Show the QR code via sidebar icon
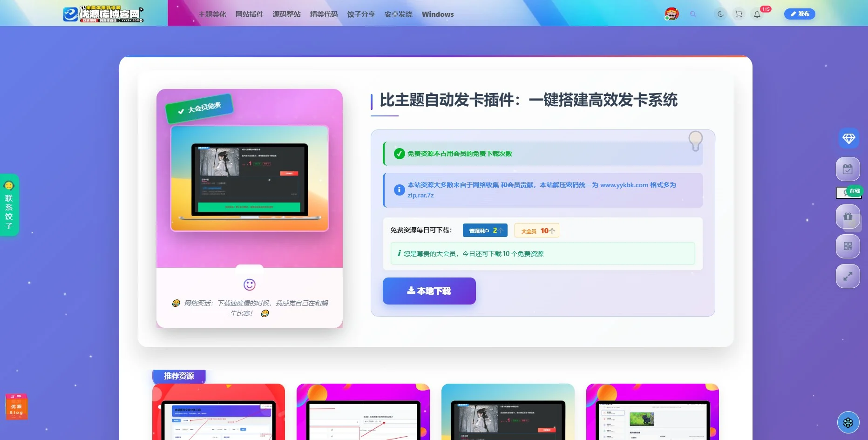 [848, 246]
